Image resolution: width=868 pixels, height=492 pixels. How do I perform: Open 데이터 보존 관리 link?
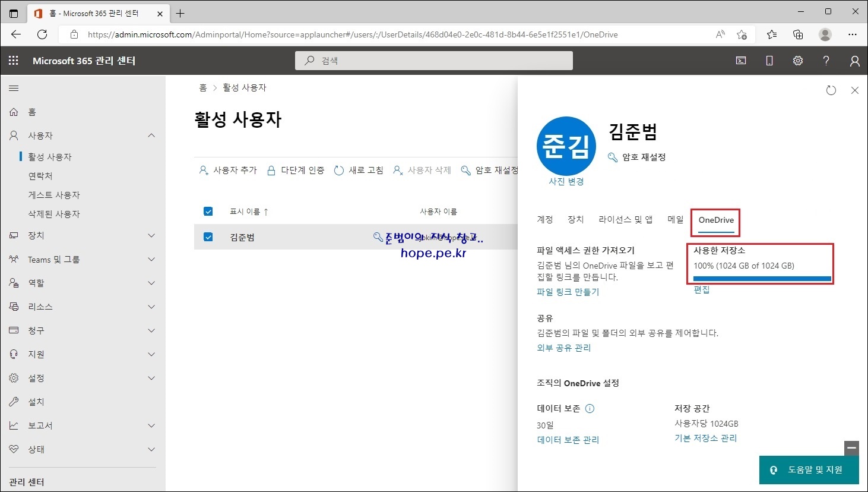point(568,440)
